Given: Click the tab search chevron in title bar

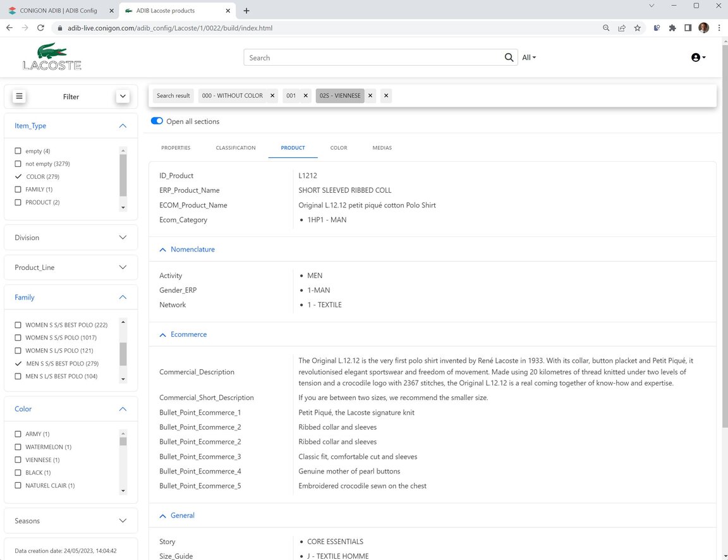Looking at the screenshot, I should (x=652, y=6).
